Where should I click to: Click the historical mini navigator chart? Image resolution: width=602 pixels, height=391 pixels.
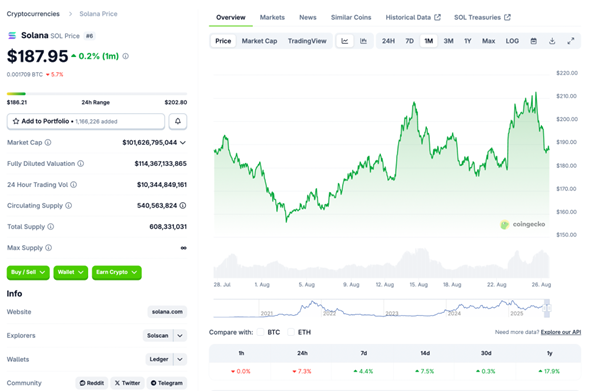(381, 308)
